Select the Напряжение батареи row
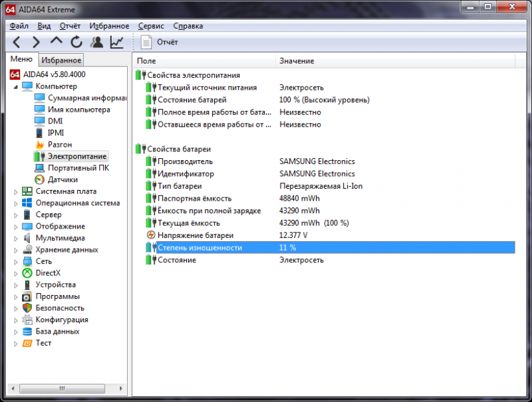Image resolution: width=532 pixels, height=402 pixels. tap(196, 235)
